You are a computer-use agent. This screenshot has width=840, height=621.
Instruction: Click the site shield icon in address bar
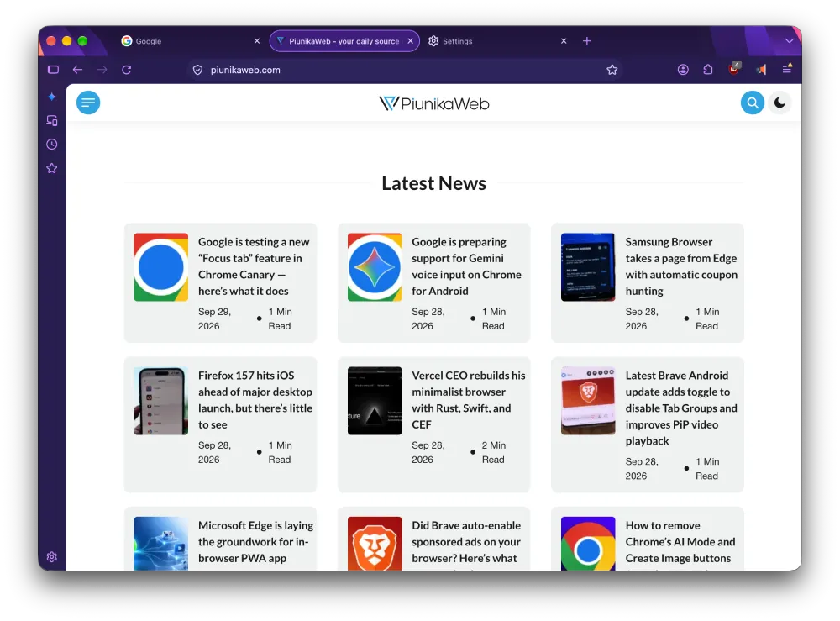click(197, 71)
